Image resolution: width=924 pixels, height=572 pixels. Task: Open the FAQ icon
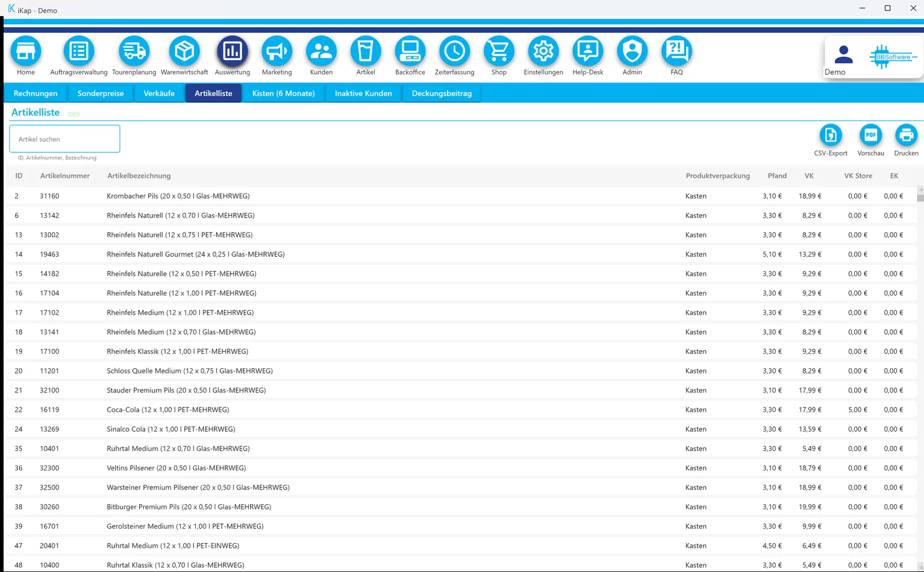[677, 51]
